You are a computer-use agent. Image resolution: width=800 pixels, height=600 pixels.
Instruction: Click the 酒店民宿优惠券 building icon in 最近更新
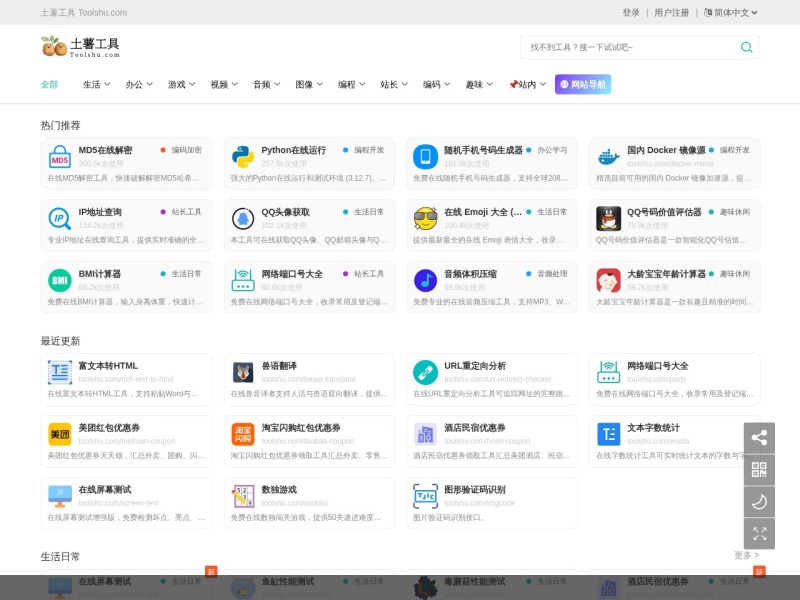(426, 434)
